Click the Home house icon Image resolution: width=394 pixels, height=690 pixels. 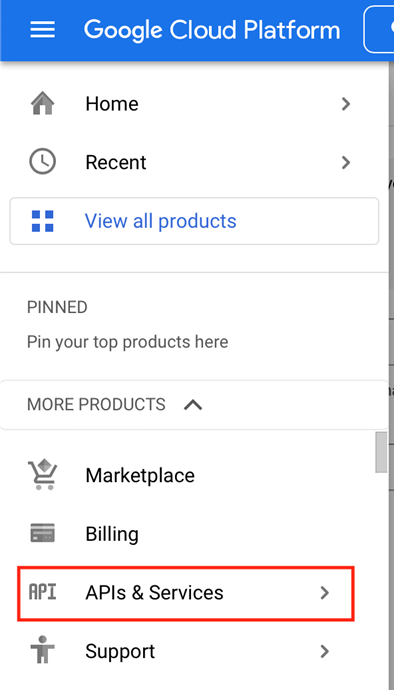tap(42, 104)
